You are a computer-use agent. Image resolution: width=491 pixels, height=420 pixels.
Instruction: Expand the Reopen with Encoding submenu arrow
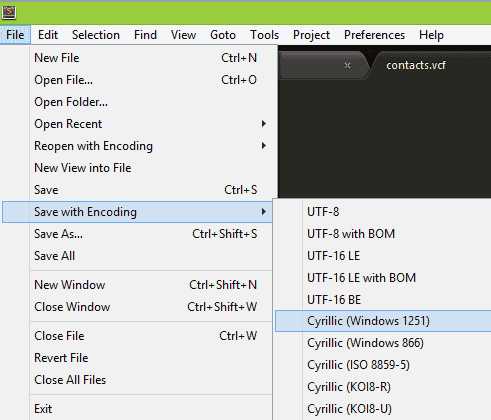pyautogui.click(x=264, y=146)
